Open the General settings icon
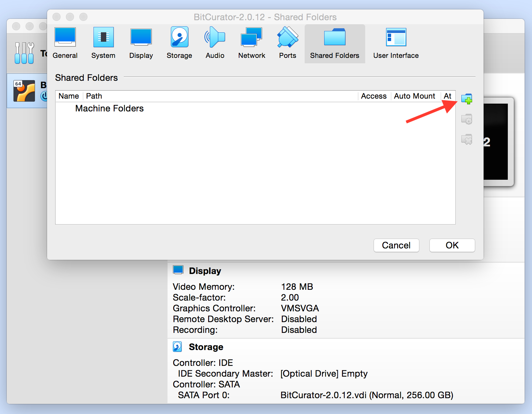Screen dimensions: 532x414 pyautogui.click(x=65, y=37)
